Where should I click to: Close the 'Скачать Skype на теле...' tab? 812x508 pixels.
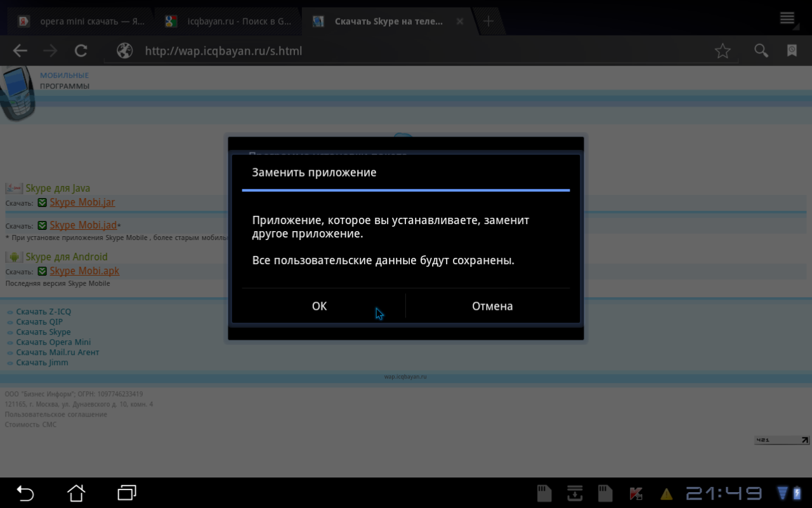[x=460, y=22]
